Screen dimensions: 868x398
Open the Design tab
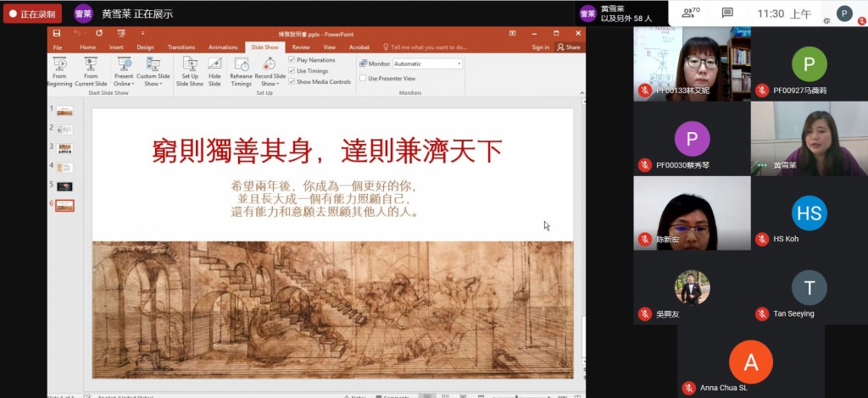145,47
